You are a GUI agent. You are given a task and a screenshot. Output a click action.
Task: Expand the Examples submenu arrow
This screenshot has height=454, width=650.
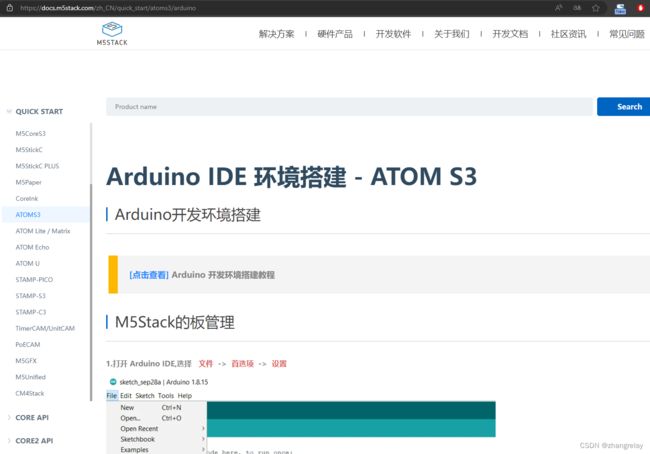(x=203, y=449)
